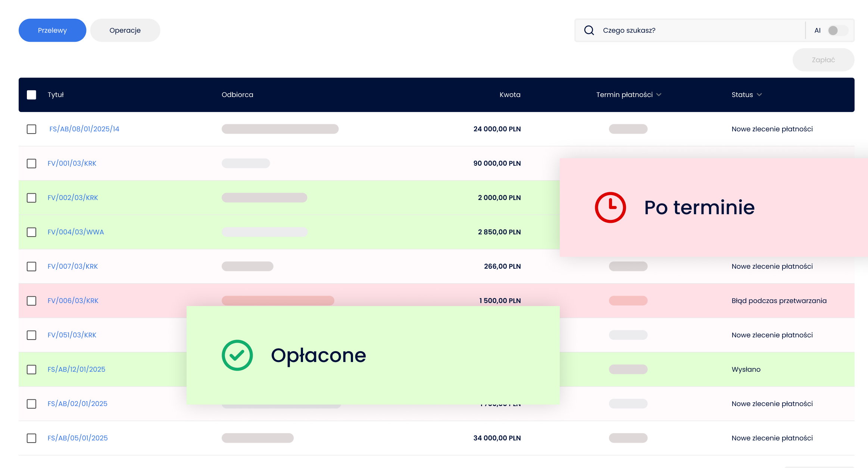This screenshot has height=468, width=868.
Task: Tick the FV/006/03/KRK row checkbox
Action: pos(32,301)
